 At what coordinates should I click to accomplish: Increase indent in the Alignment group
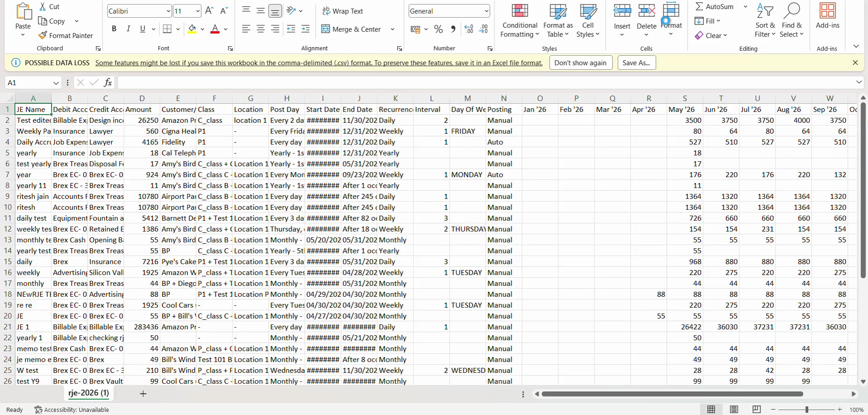(x=306, y=29)
